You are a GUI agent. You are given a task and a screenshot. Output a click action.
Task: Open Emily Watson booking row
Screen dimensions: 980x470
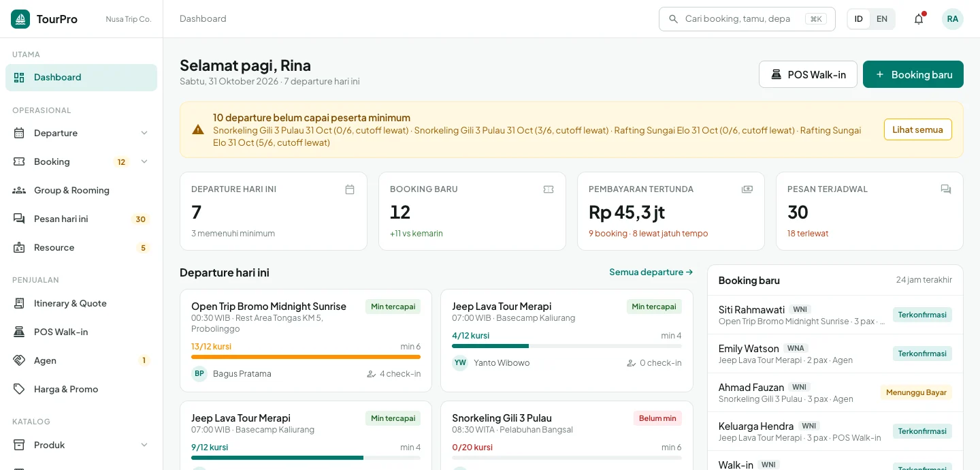tap(836, 354)
